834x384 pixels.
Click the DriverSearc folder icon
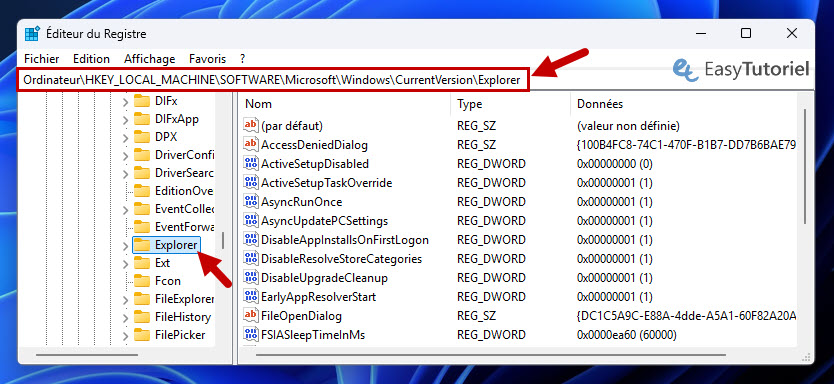point(141,173)
